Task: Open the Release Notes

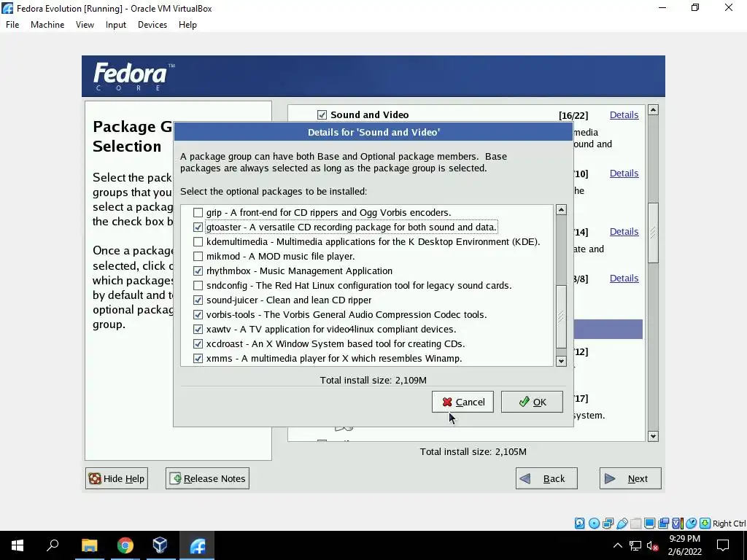Action: point(207,478)
